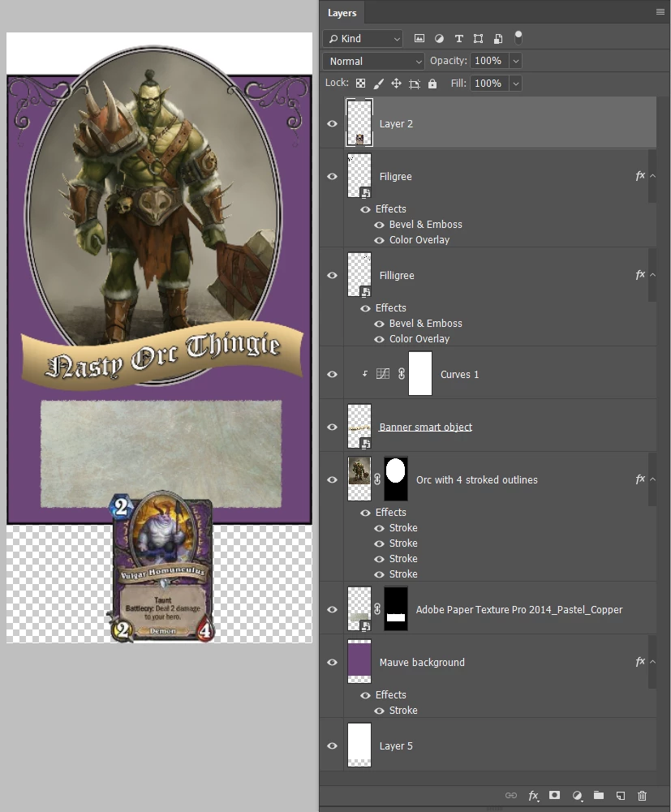Toggle Mauve background Stroke effect visibility
The width and height of the screenshot is (671, 812).
point(379,711)
